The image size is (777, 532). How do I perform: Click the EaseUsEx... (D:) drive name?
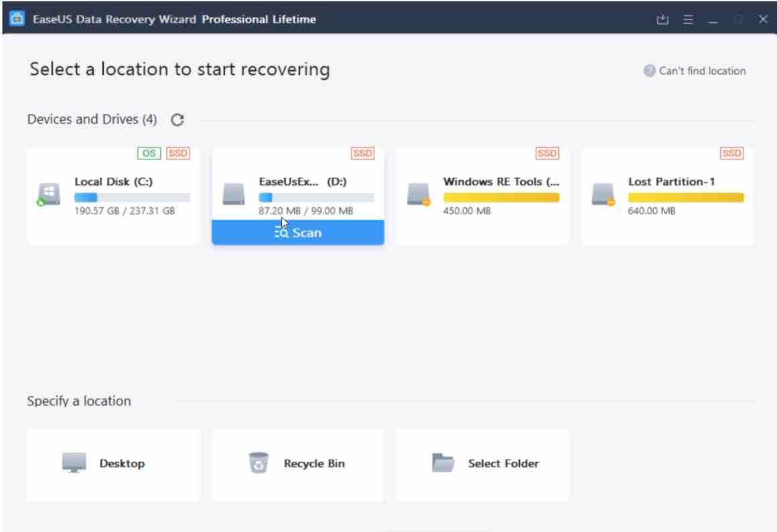[303, 182]
